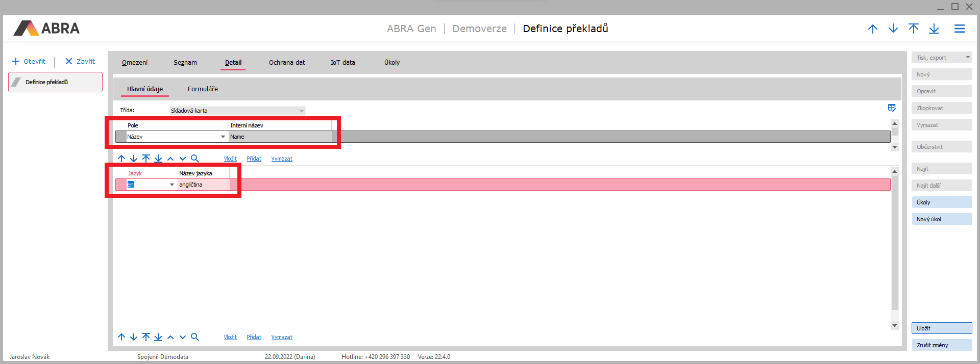
Task: Switch to the Seznam tab
Action: [x=185, y=63]
